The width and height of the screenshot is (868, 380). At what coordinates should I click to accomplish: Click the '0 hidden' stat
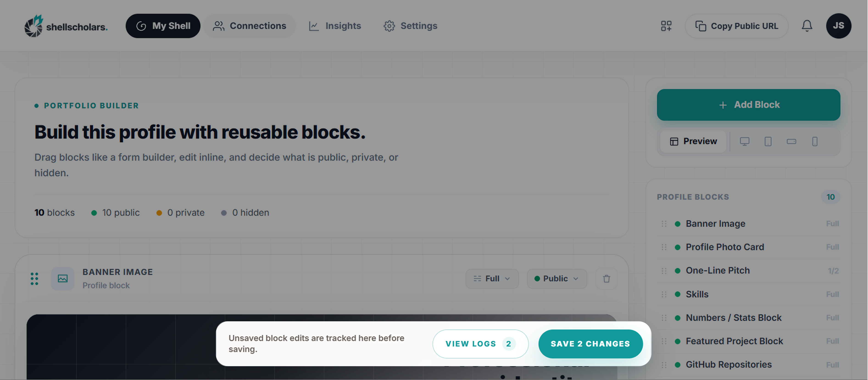(x=245, y=213)
